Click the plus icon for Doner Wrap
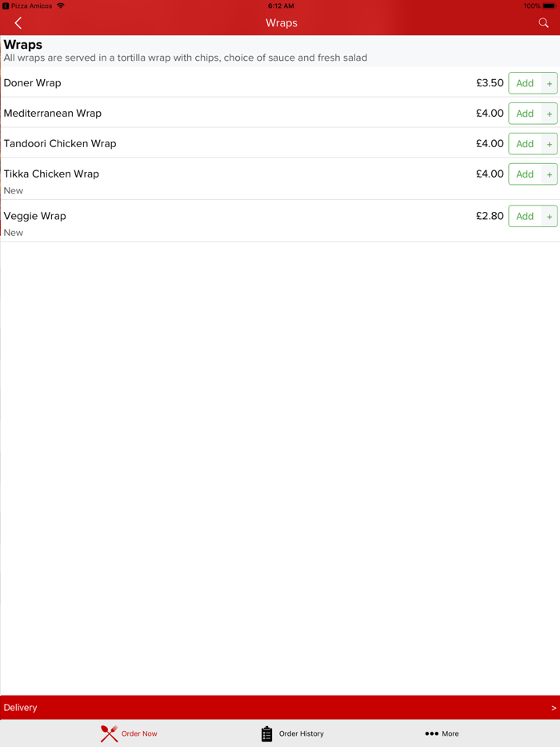This screenshot has height=747, width=560. (x=550, y=83)
